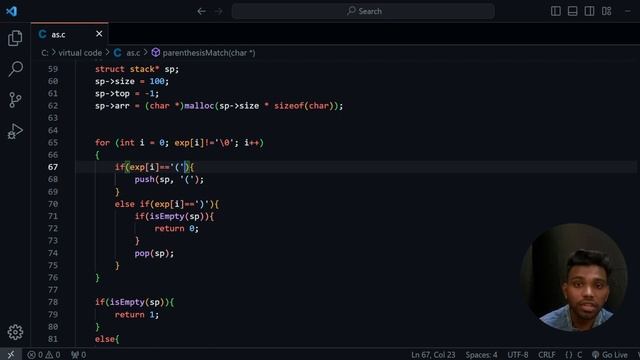
Task: Click the ports forwarded '0' status item
Action: [78, 355]
